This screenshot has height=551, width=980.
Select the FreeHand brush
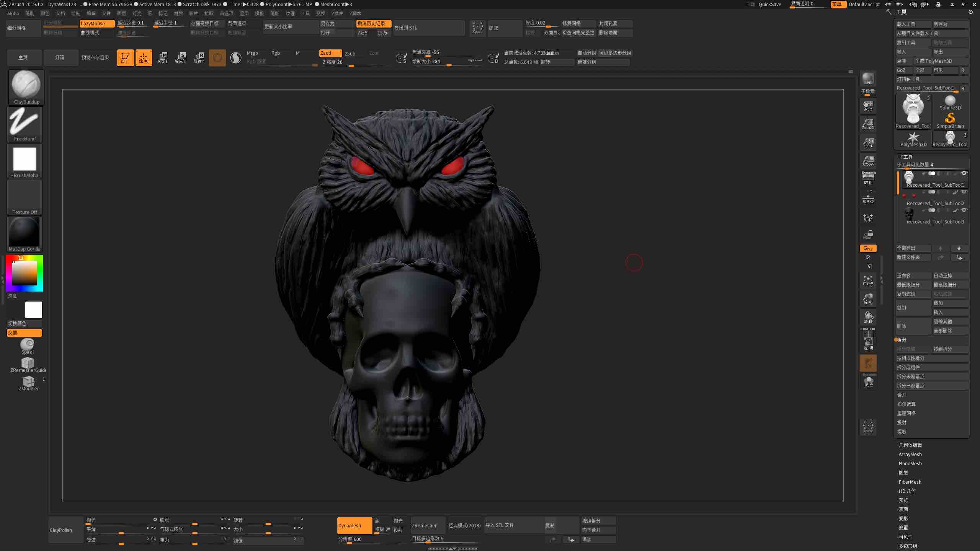[24, 123]
